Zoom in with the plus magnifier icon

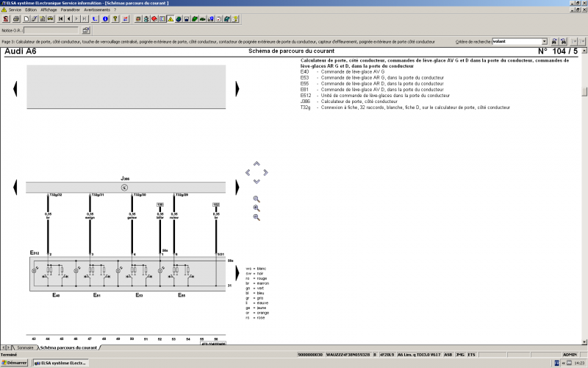click(257, 208)
